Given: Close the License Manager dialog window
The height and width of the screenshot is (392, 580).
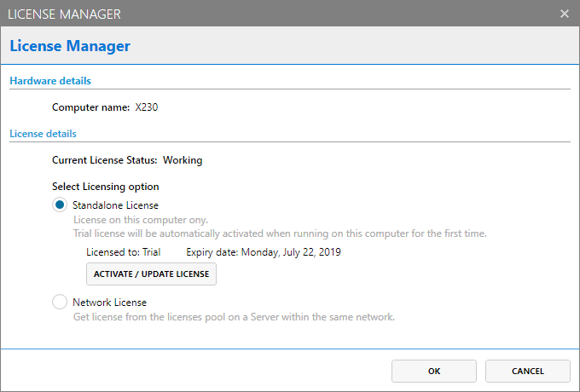Looking at the screenshot, I should (x=564, y=14).
